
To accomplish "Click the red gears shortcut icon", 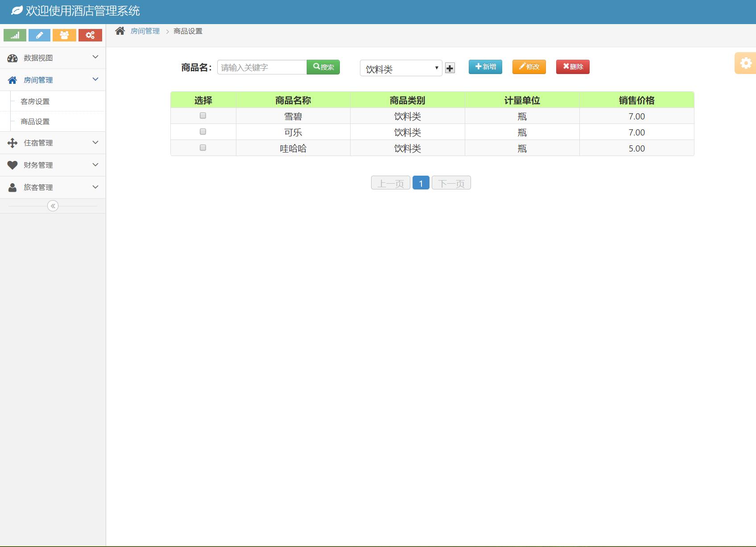I will pyautogui.click(x=90, y=35).
